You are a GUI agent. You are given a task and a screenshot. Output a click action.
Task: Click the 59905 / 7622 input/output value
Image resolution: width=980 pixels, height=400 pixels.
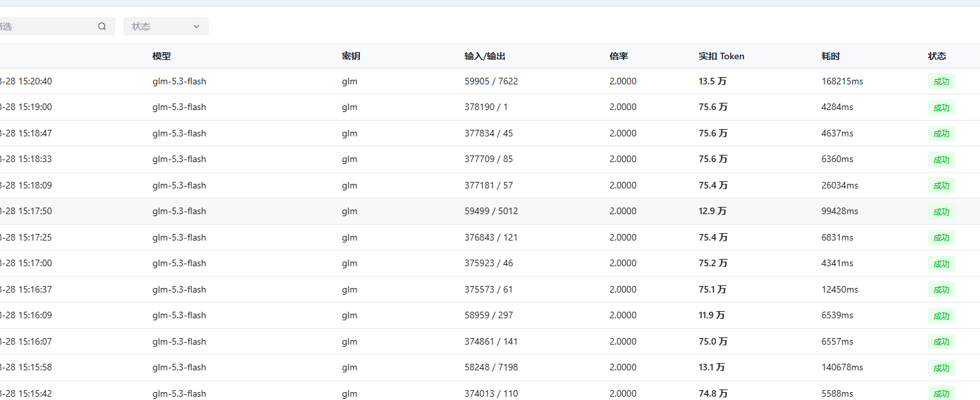tap(491, 81)
